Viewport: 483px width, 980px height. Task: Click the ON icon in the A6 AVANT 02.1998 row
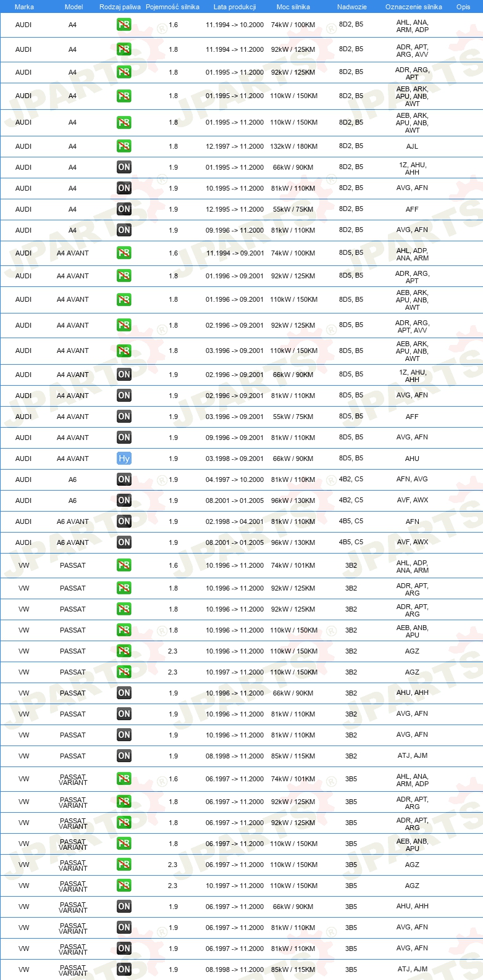coord(124,521)
